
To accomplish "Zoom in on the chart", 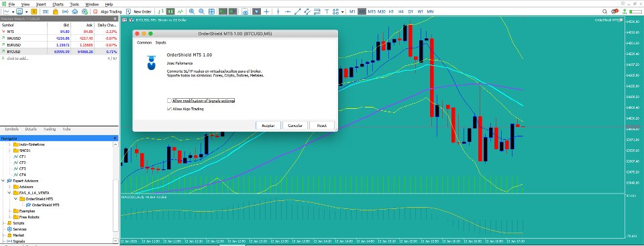I will pos(192,11).
